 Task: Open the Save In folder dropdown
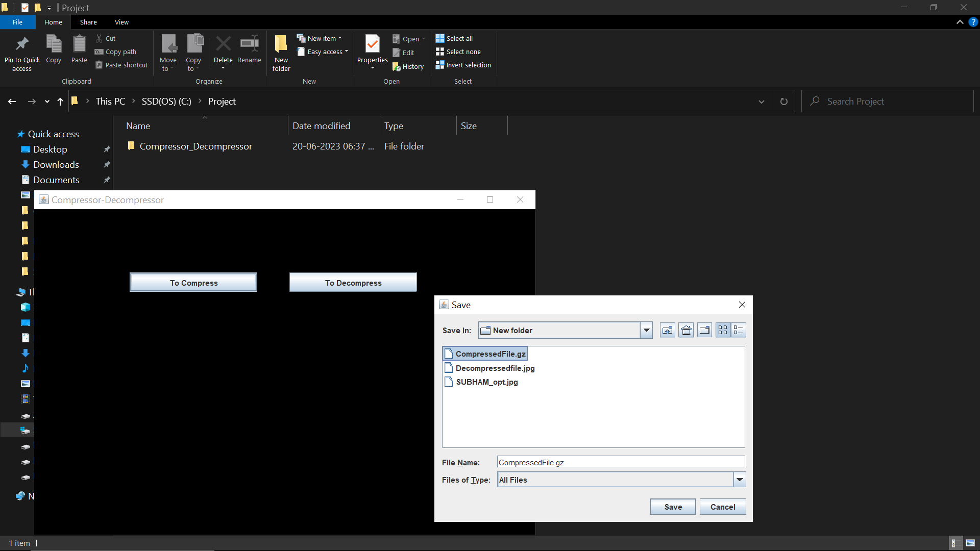[646, 330]
